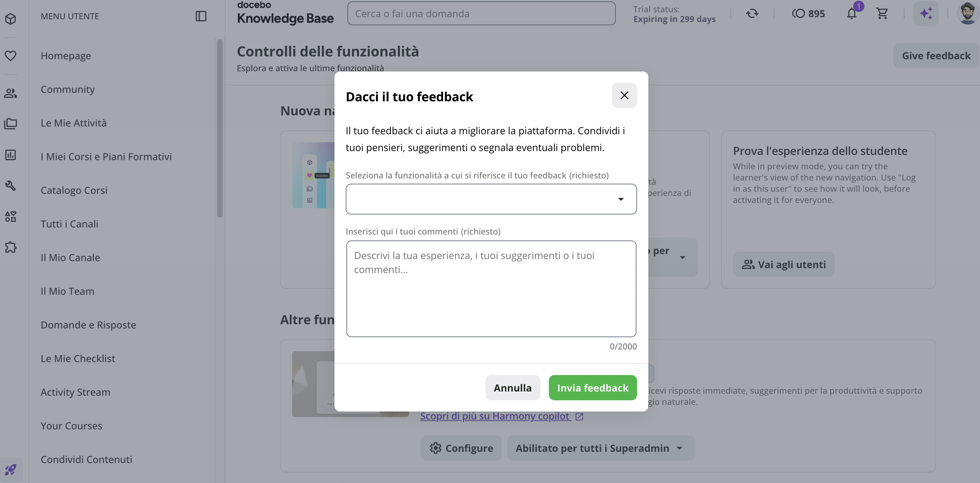
Task: Focus the comments textarea in feedback dialog
Action: click(x=491, y=289)
